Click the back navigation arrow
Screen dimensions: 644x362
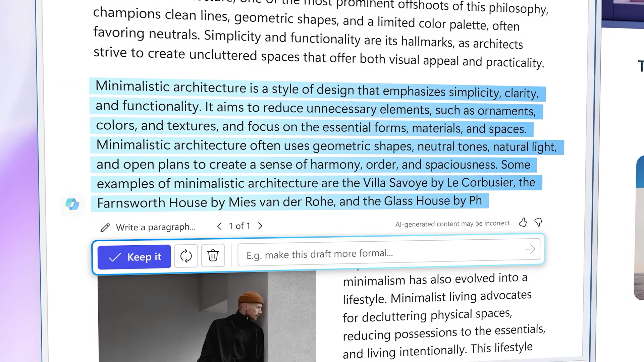click(219, 226)
